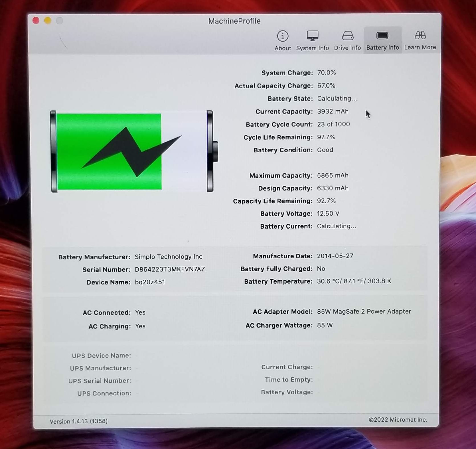The width and height of the screenshot is (476, 449).
Task: Select the Battery Condition Good text
Action: click(325, 150)
